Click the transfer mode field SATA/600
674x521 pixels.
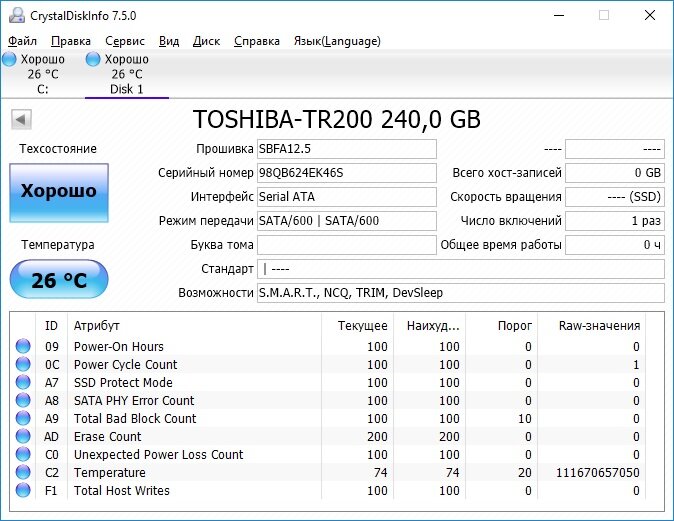click(346, 221)
